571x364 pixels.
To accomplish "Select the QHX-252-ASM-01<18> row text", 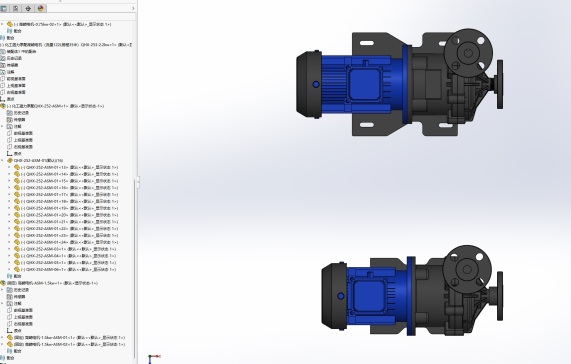I will pos(70,201).
